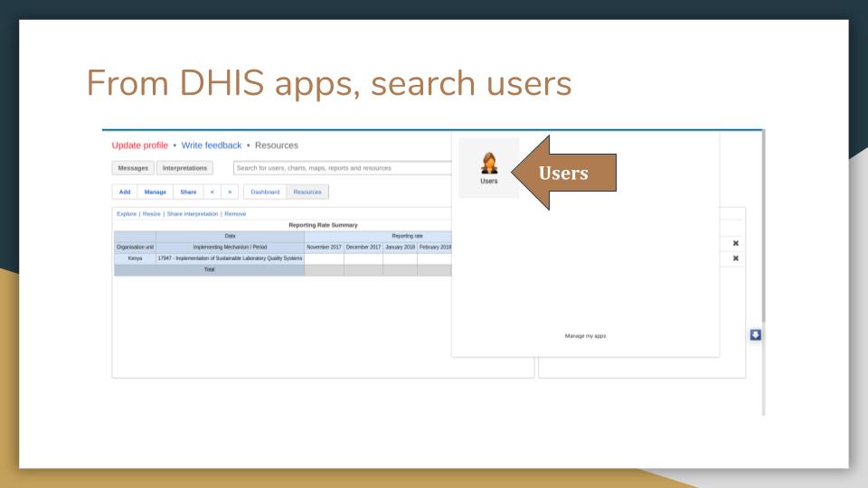Switch to the Resources tab
Viewport: 868px width, 488px height.
(307, 192)
